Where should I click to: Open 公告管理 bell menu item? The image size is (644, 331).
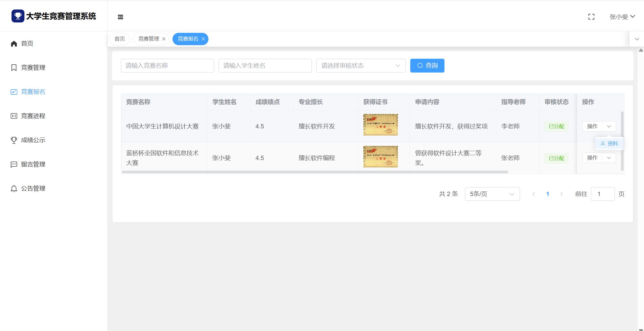click(33, 189)
